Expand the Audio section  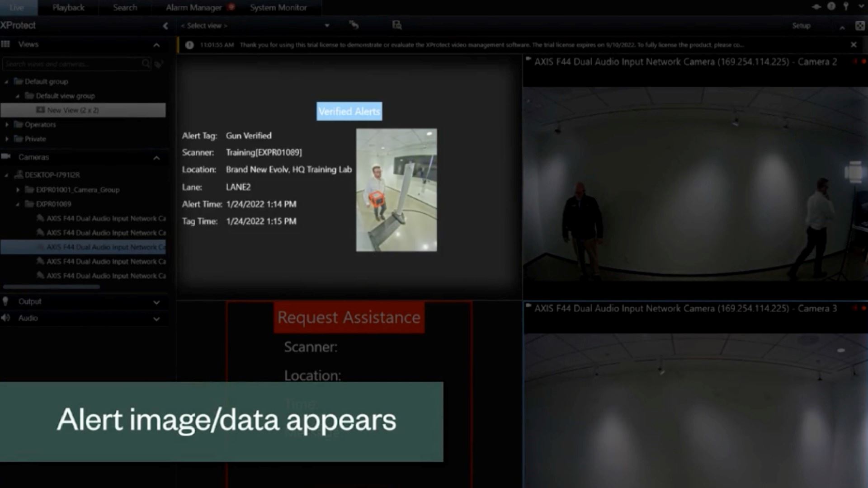click(x=156, y=319)
